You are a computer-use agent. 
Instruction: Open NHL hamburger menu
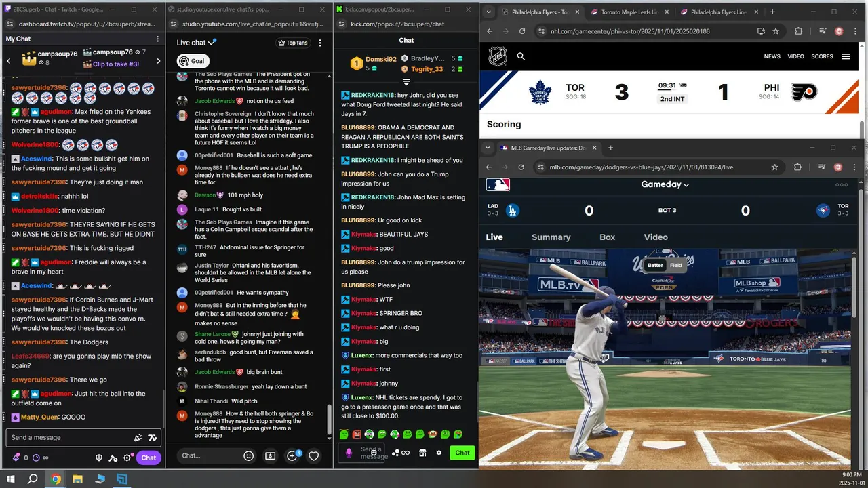pyautogui.click(x=846, y=56)
